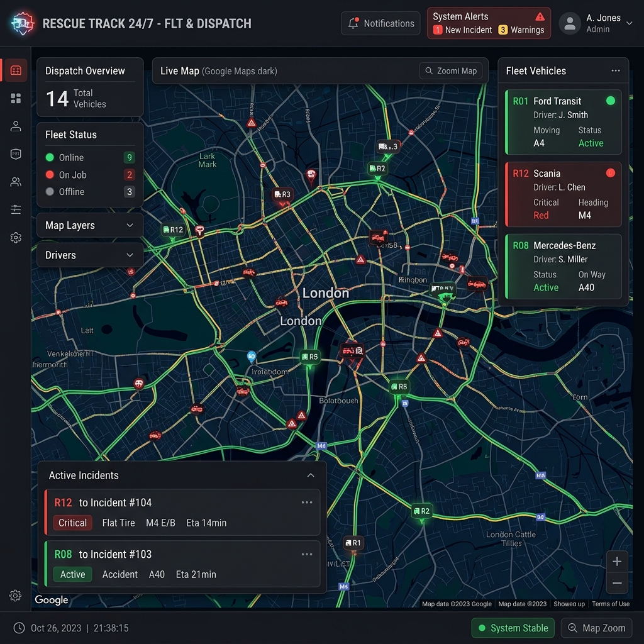Image resolution: width=644 pixels, height=644 pixels.
Task: Click the Rescue Track app logo
Action: click(x=23, y=23)
